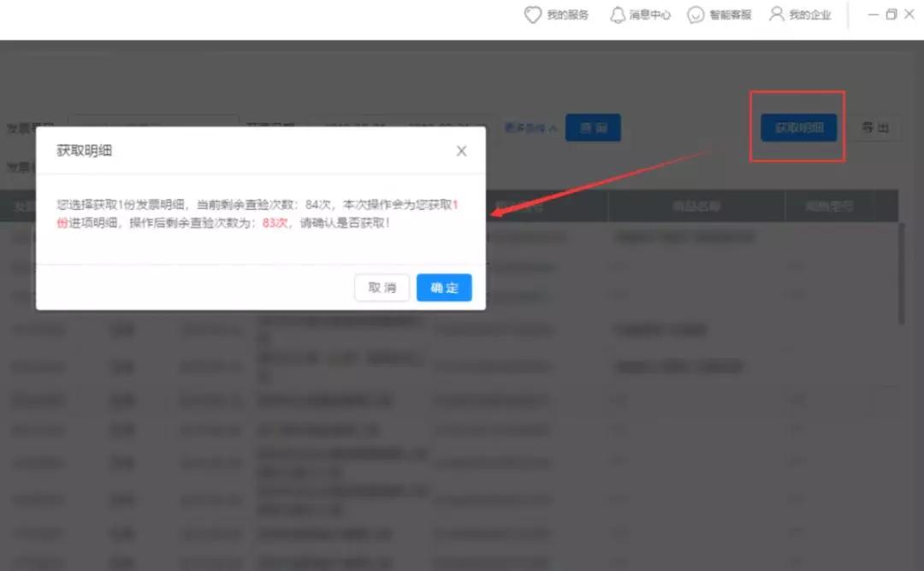Image resolution: width=924 pixels, height=571 pixels.
Task: Collapse 更多条件 using its chevron
Action: [554, 126]
